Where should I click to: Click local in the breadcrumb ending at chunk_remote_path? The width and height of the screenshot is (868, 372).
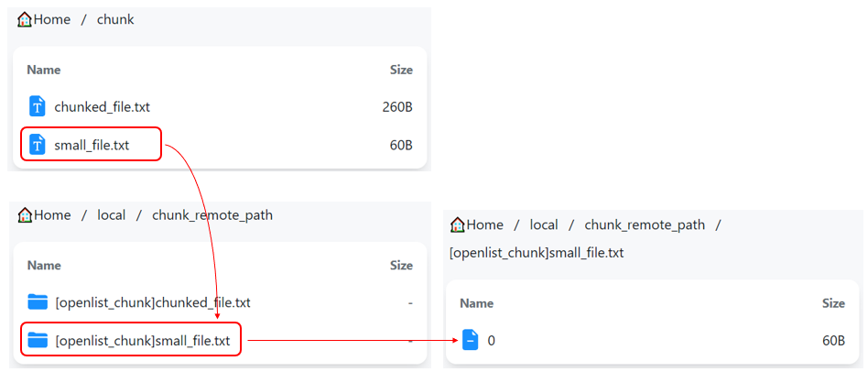coord(112,215)
